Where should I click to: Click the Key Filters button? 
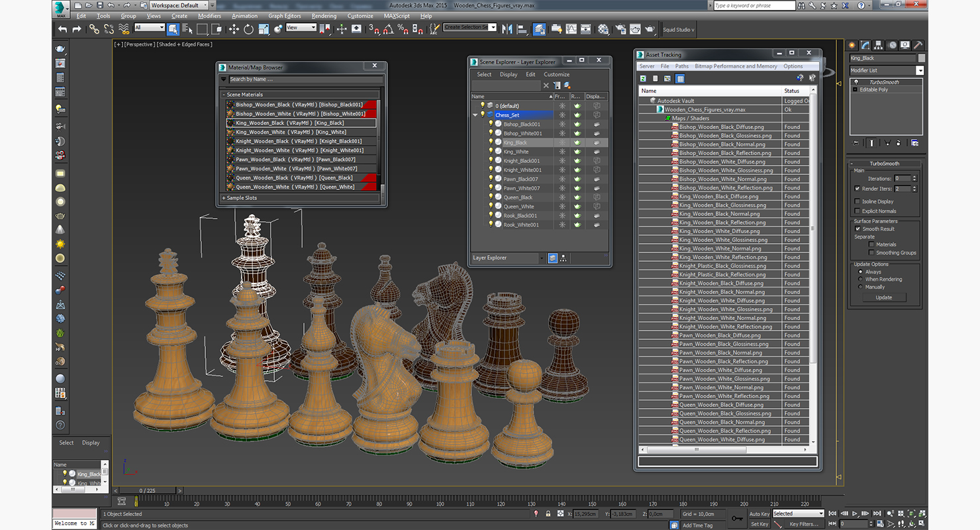click(x=804, y=524)
